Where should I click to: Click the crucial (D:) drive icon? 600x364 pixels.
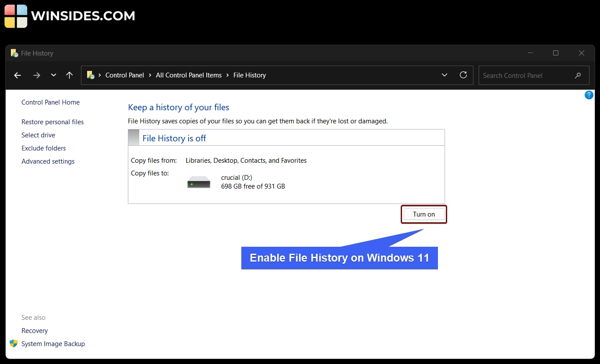pyautogui.click(x=198, y=181)
